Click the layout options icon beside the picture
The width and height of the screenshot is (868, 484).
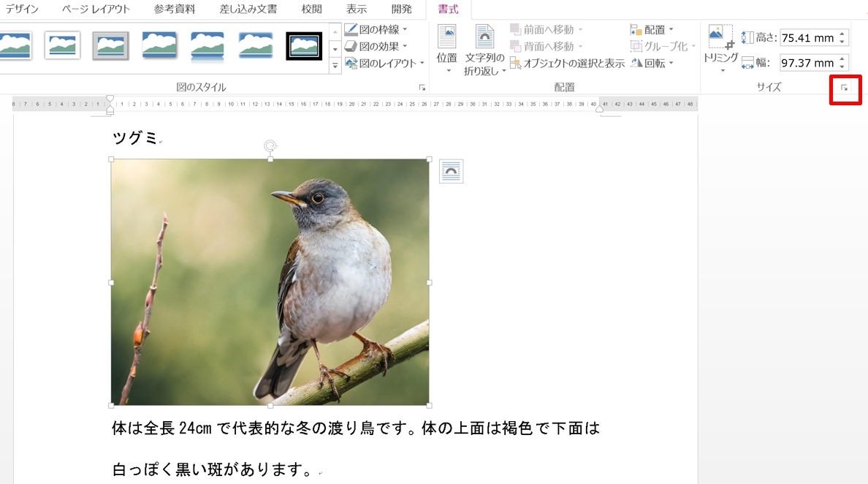(x=451, y=172)
